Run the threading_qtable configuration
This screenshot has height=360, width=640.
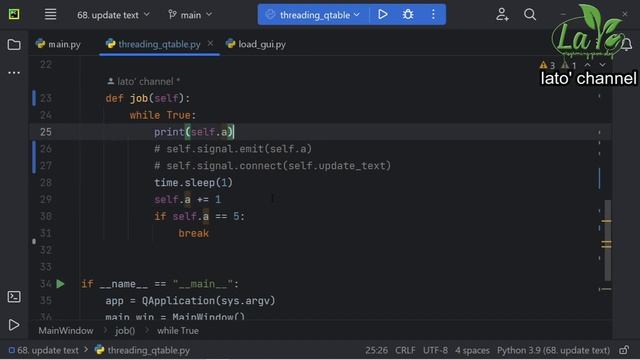(382, 15)
